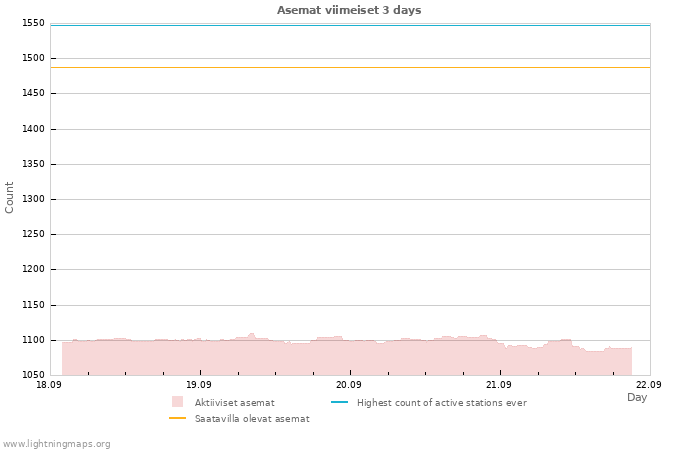Click the Day x-axis title

point(637,397)
